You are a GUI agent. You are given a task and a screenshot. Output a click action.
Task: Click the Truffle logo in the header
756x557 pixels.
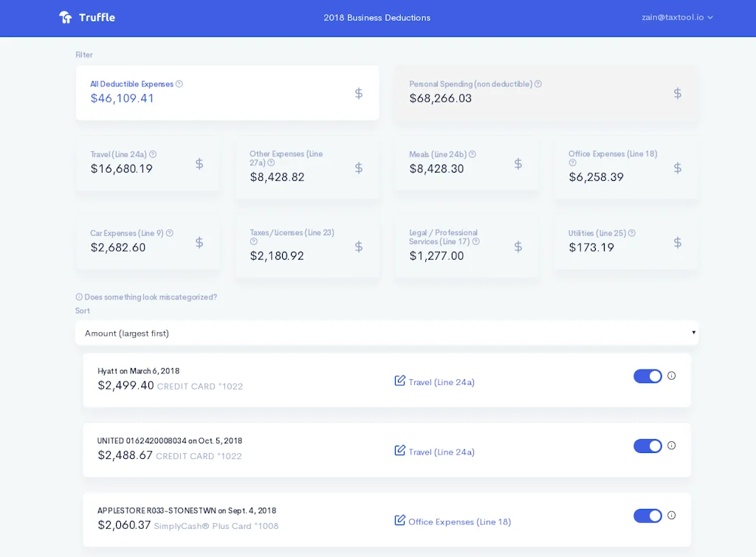(x=86, y=17)
